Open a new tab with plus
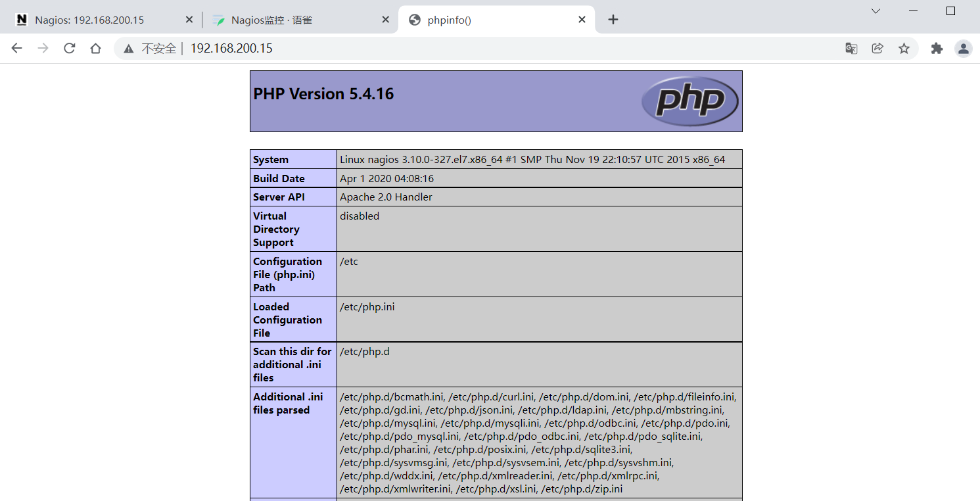980x501 pixels. (x=613, y=20)
